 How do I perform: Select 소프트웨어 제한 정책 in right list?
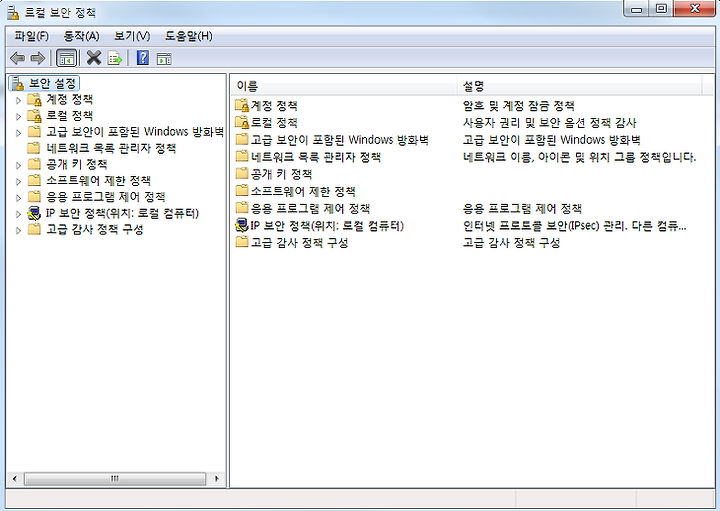coord(303,191)
